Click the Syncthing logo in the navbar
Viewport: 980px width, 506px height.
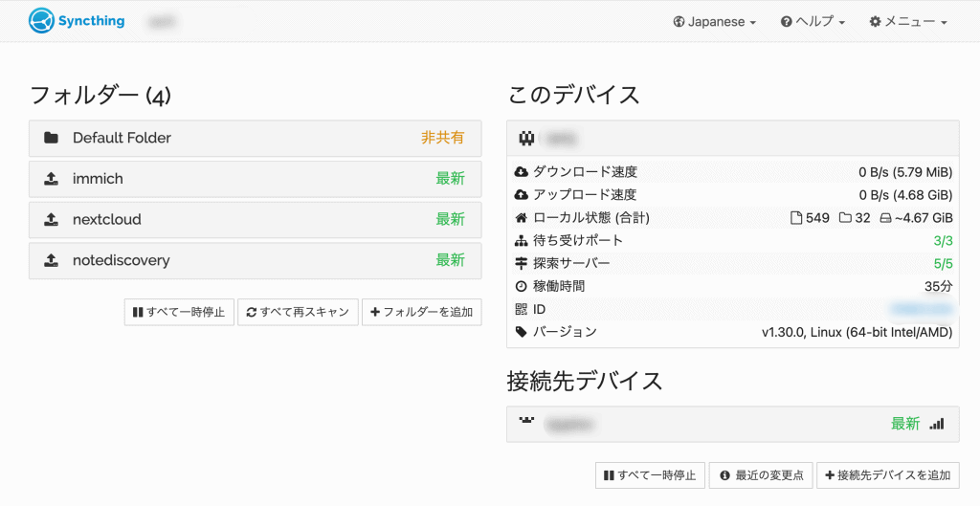[77, 20]
